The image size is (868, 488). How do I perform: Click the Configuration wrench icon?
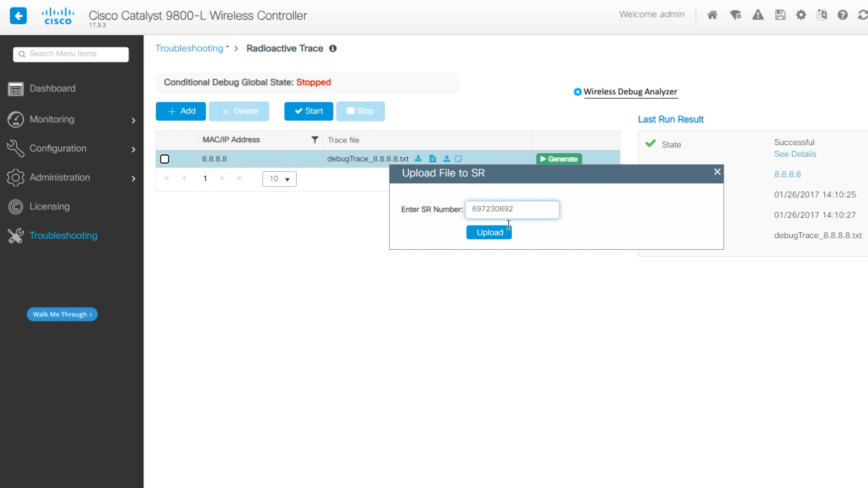point(16,149)
